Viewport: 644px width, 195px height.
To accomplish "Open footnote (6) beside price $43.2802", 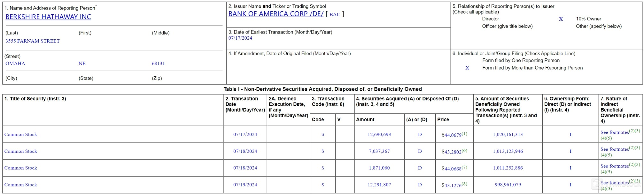I will [x=464, y=151].
